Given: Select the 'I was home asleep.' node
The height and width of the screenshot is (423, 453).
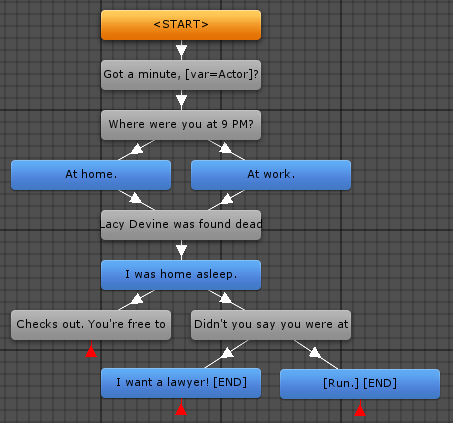Looking at the screenshot, I should 181,275.
